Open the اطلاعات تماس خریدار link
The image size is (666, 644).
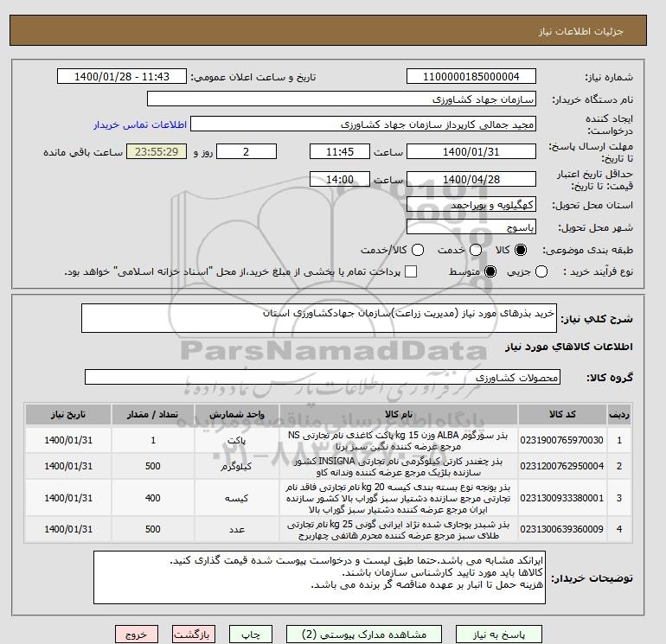point(140,124)
